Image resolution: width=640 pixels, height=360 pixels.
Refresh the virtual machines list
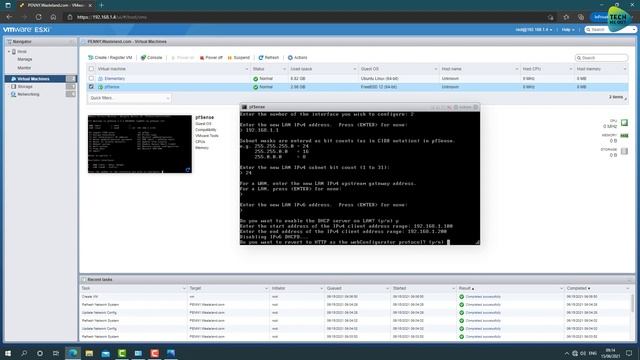(x=269, y=58)
